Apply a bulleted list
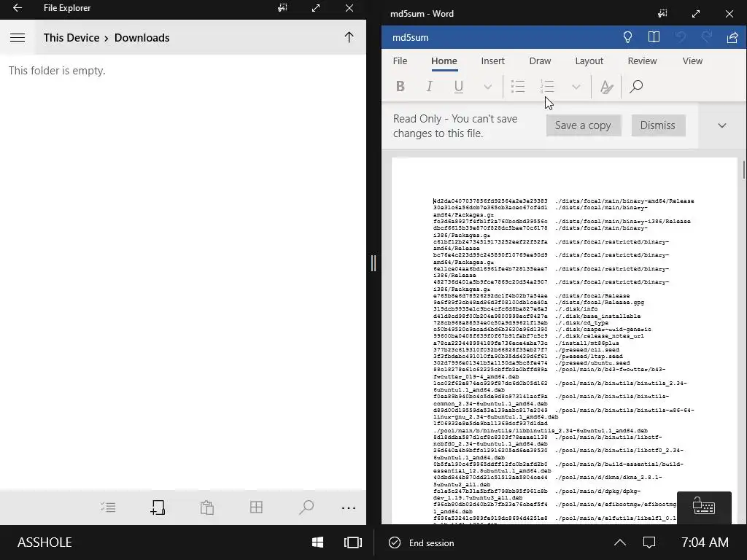The image size is (747, 560). pos(518,87)
